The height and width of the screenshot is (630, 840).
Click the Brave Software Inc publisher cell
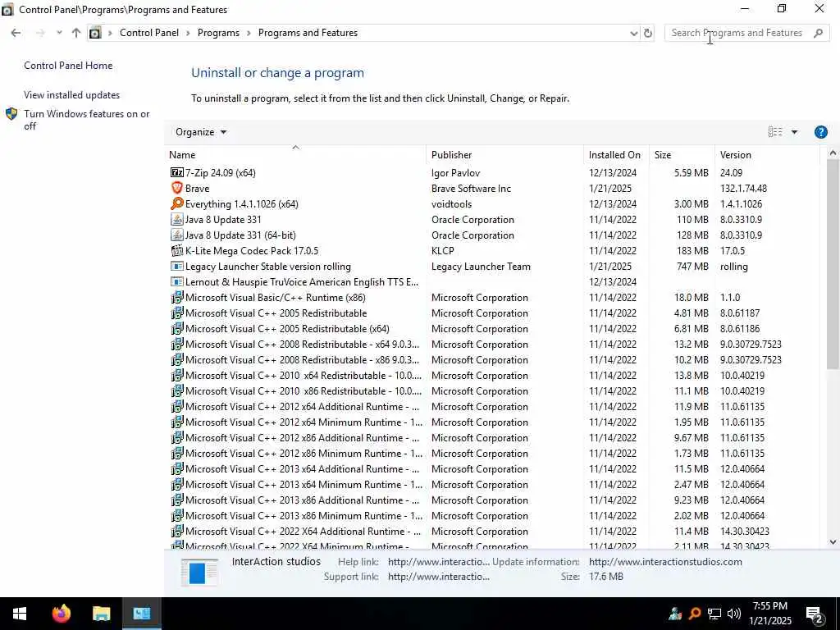pos(471,188)
